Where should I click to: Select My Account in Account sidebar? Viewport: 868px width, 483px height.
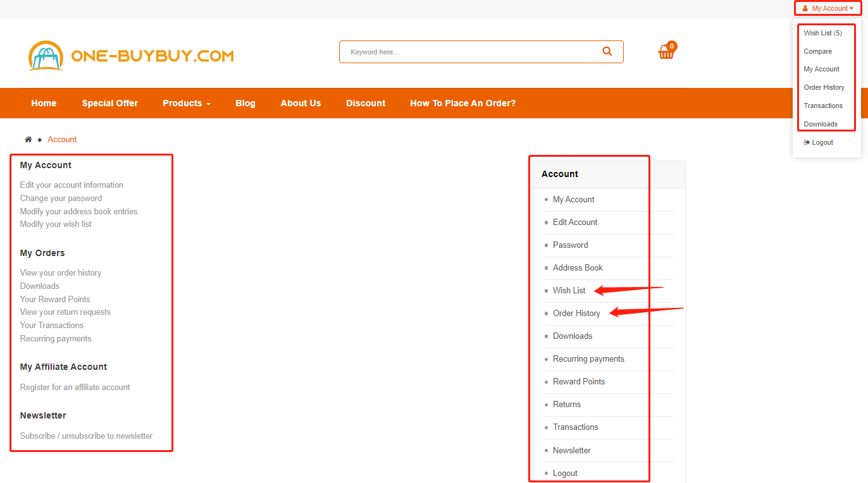574,200
